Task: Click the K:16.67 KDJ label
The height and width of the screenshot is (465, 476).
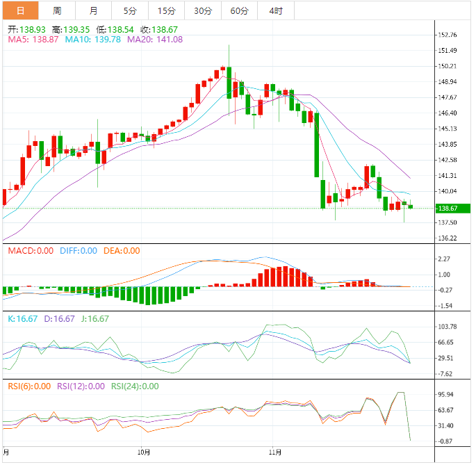Action: click(22, 318)
